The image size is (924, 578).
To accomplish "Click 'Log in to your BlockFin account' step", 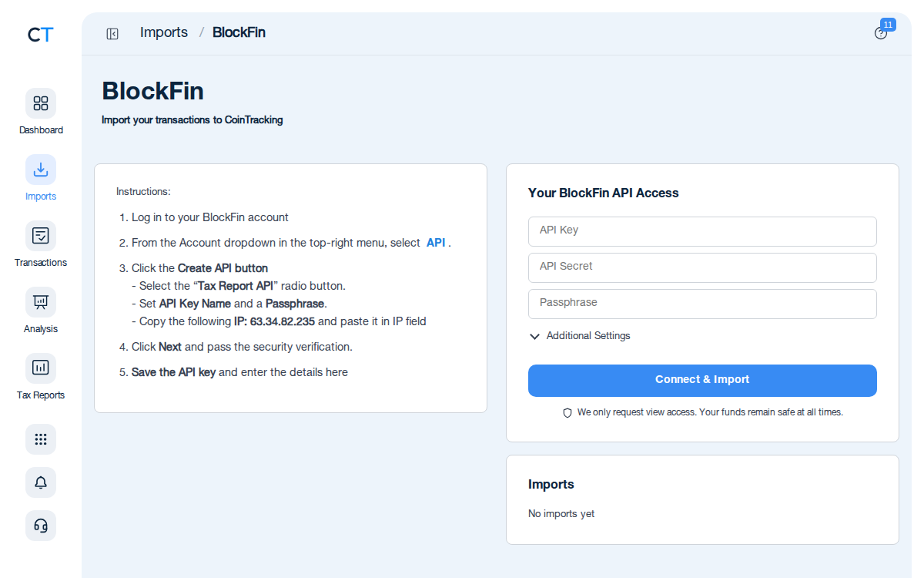I will (210, 217).
